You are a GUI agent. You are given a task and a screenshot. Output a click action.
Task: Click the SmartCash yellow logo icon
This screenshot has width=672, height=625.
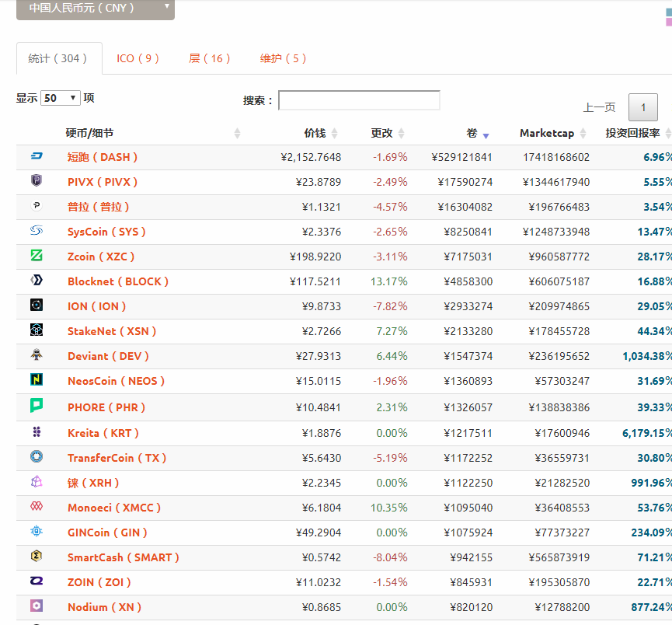tap(37, 557)
